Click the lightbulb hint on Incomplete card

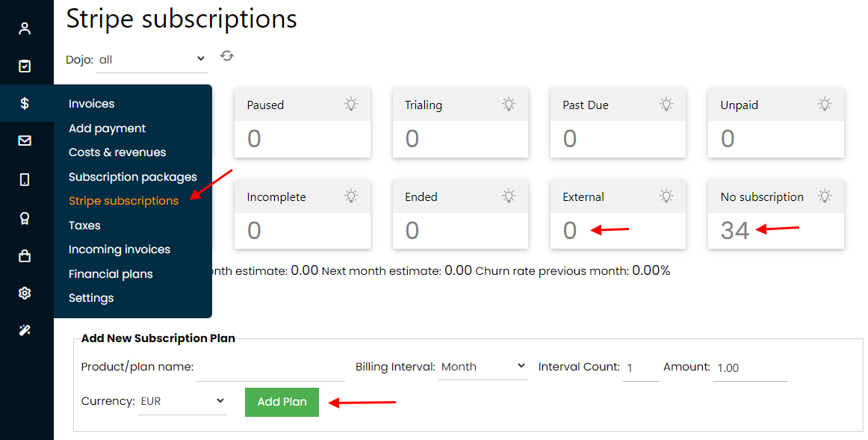point(351,196)
